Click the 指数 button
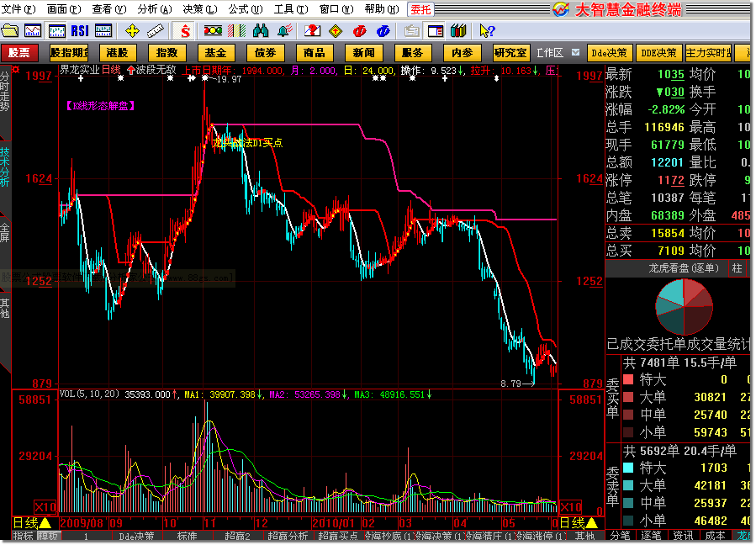The image size is (756, 545). point(167,53)
